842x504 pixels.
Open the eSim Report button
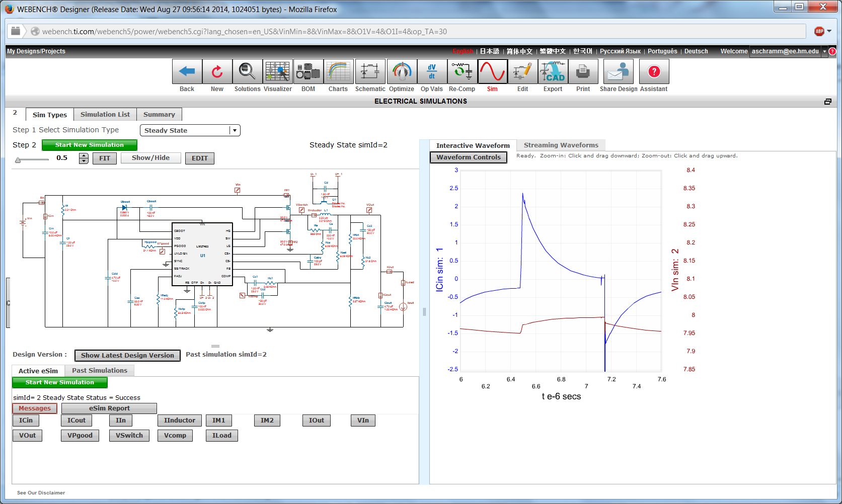(109, 408)
